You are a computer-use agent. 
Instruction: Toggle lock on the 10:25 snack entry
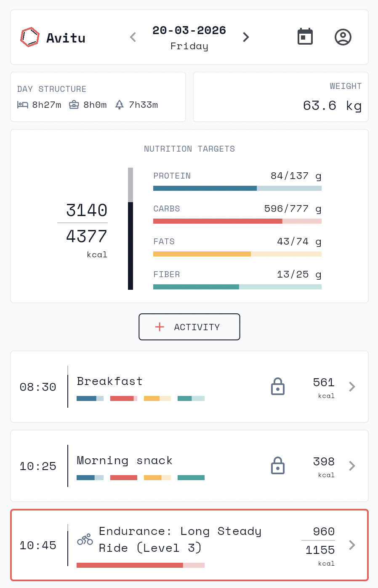(278, 465)
